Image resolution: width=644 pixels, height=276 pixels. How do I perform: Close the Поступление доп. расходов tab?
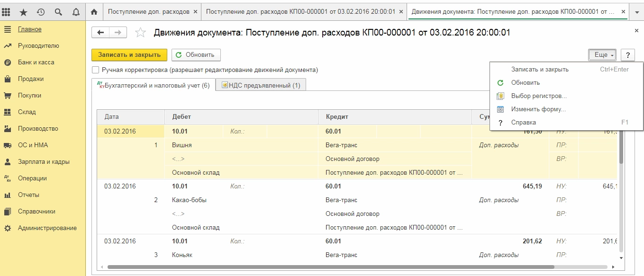click(x=196, y=12)
